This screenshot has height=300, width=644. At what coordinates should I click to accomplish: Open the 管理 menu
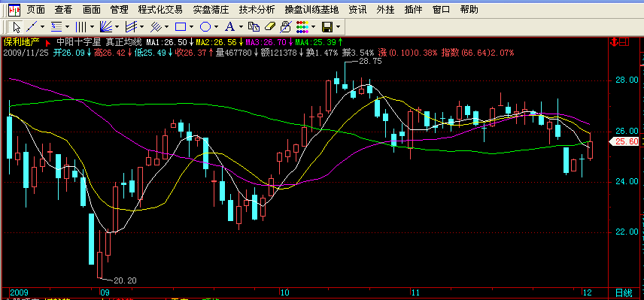pos(120,10)
